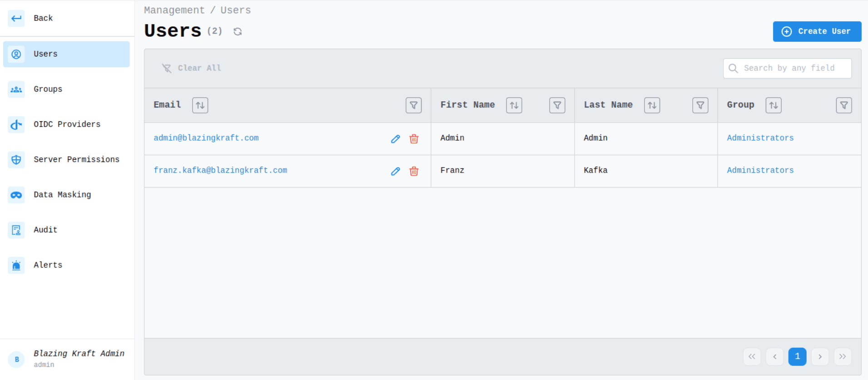Open the Email column filter
Screen dimensions: 868x380
pos(413,105)
